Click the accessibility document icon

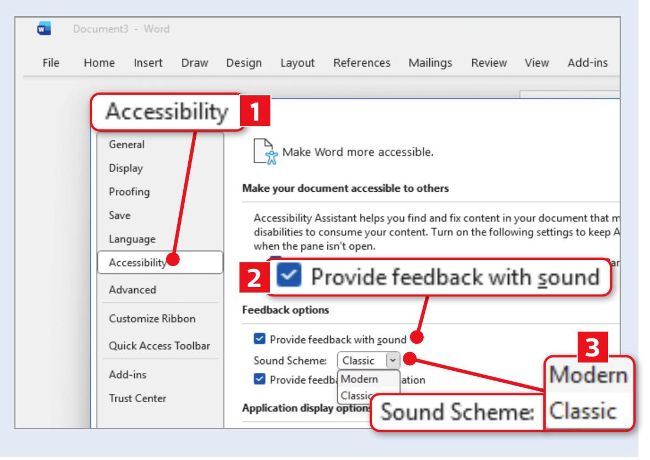pos(263,151)
